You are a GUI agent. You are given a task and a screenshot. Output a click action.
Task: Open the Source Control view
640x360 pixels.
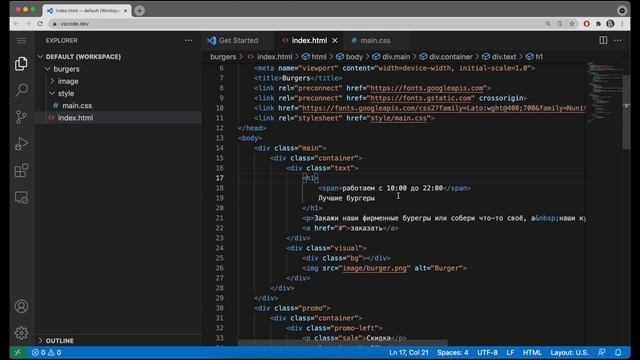pyautogui.click(x=21, y=117)
